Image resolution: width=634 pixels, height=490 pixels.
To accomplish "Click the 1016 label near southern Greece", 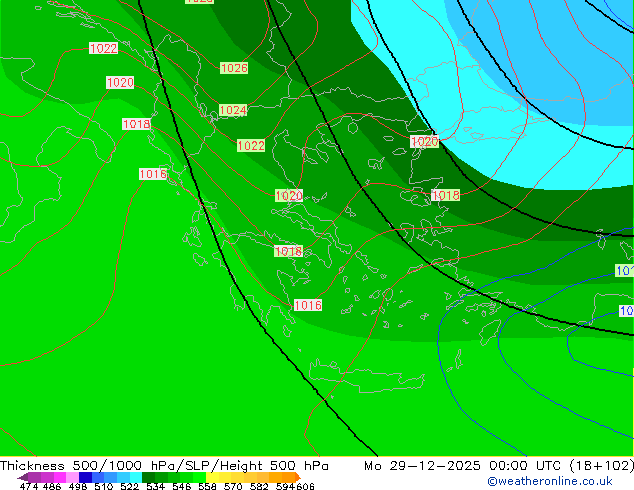I will click(308, 305).
